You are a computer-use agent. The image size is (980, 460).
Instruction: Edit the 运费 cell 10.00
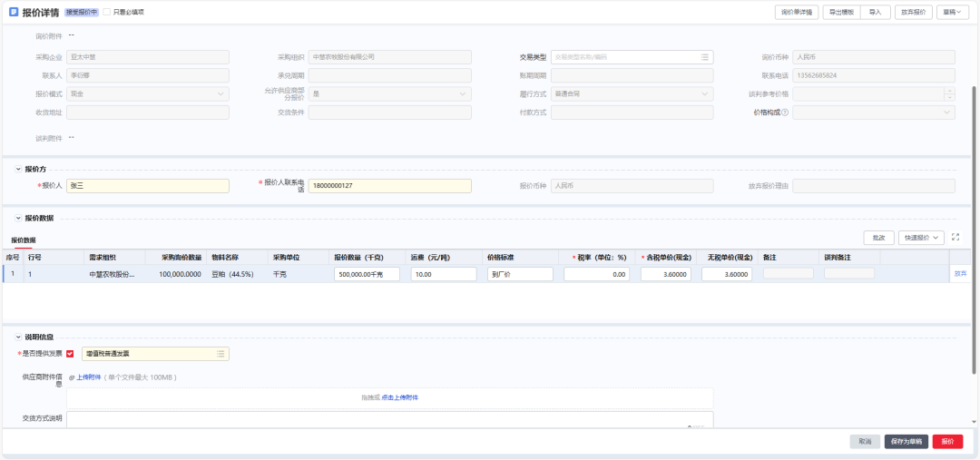click(444, 274)
